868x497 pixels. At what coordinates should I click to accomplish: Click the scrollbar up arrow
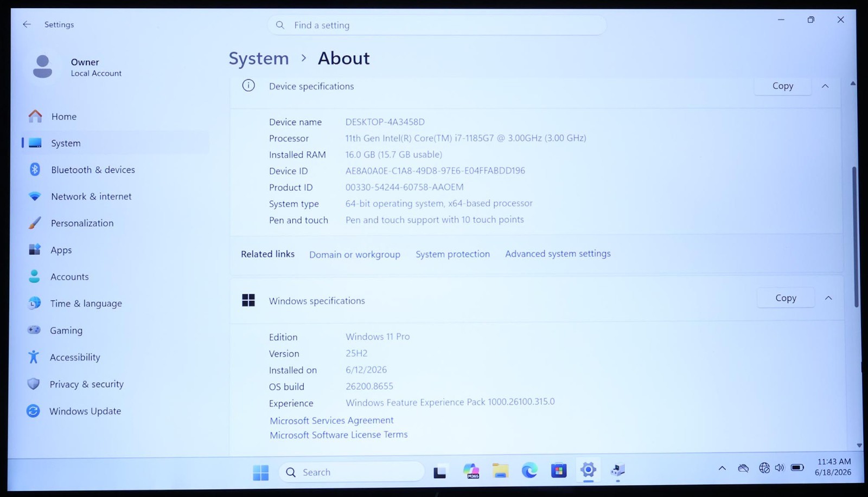(853, 83)
